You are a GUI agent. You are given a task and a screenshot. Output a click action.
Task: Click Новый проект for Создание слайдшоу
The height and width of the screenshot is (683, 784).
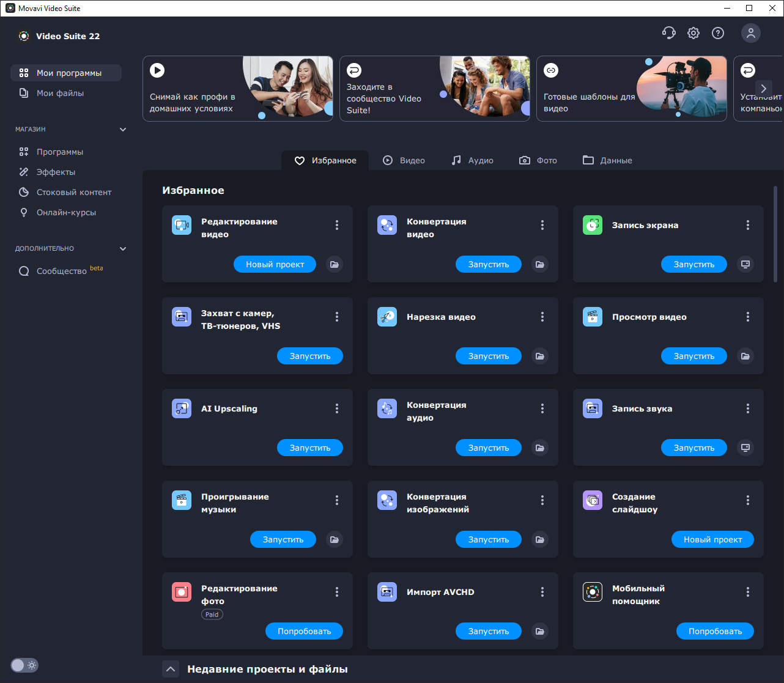click(x=712, y=539)
